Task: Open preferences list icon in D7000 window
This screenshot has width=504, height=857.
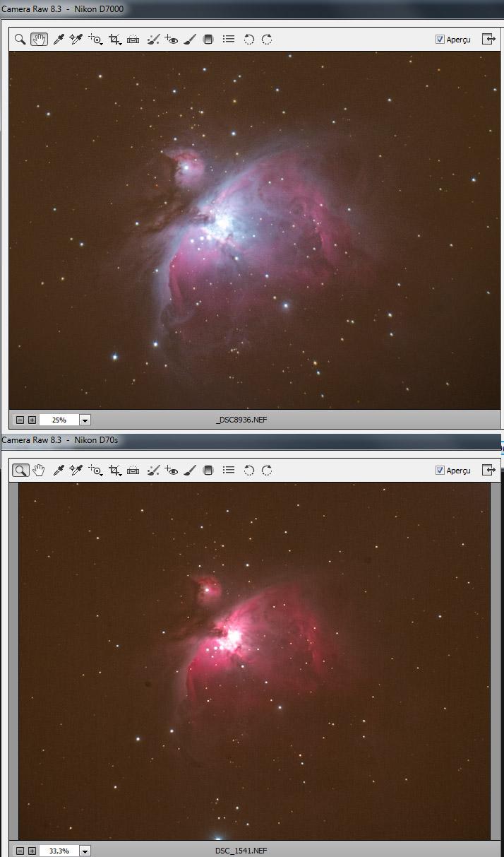Action: pos(228,40)
